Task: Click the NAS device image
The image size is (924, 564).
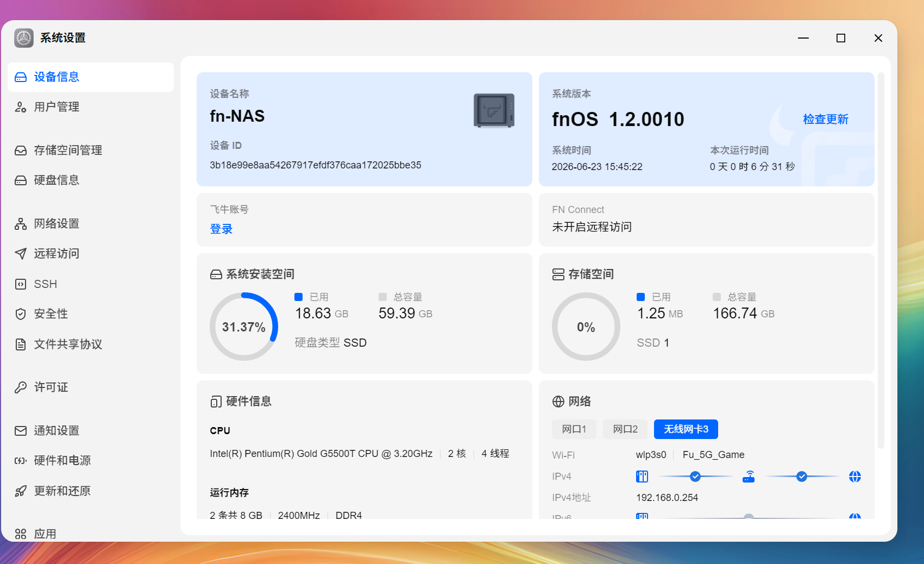Action: (494, 111)
